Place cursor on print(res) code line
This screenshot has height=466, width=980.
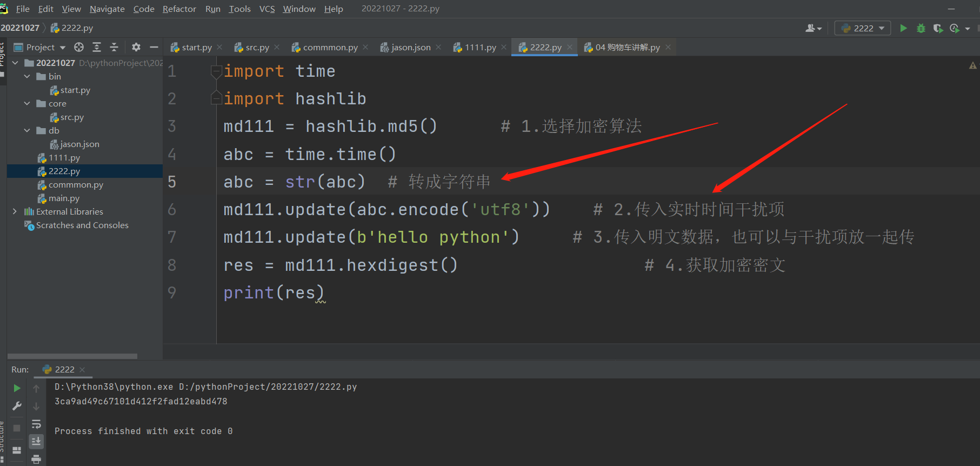coord(274,292)
